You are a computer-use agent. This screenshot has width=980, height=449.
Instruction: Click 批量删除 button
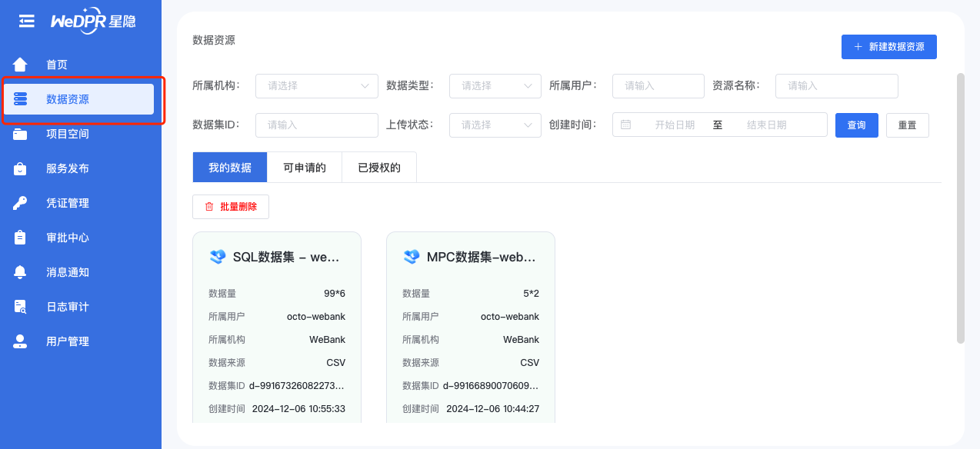(x=231, y=207)
